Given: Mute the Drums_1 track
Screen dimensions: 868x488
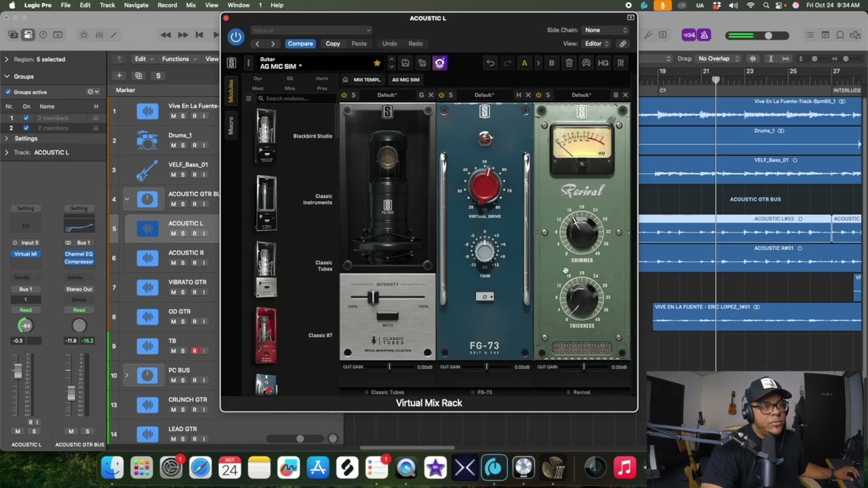Looking at the screenshot, I should [173, 145].
